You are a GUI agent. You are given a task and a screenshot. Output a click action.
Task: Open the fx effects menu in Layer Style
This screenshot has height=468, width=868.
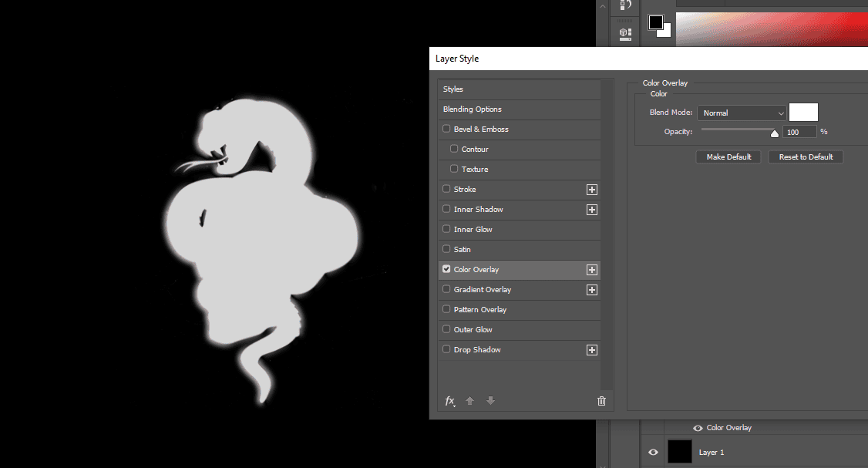[450, 401]
